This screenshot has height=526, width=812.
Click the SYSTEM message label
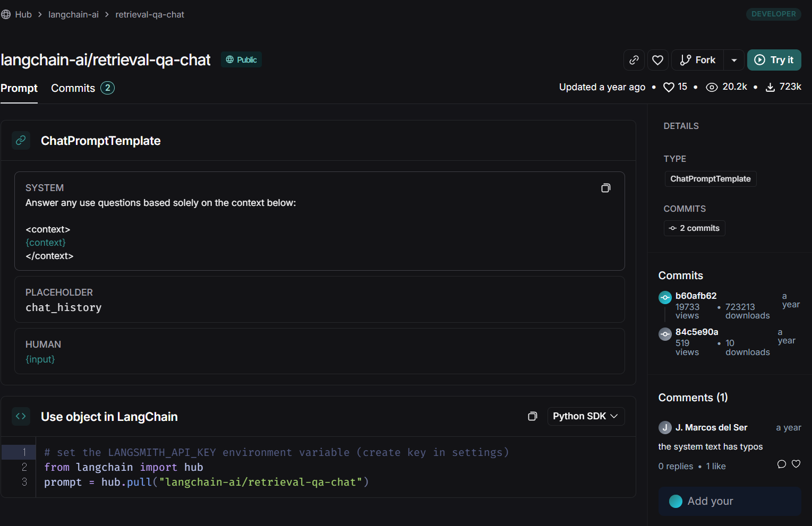pyautogui.click(x=45, y=188)
